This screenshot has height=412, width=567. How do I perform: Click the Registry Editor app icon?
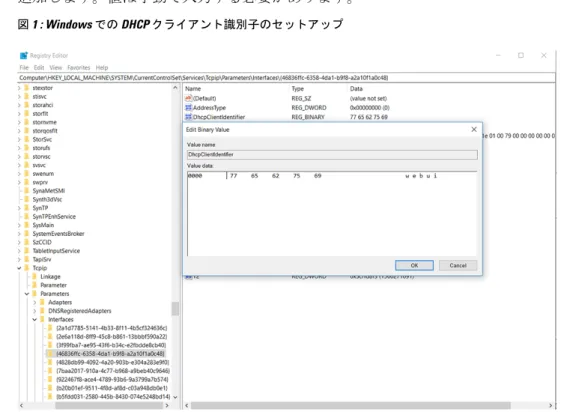24,55
